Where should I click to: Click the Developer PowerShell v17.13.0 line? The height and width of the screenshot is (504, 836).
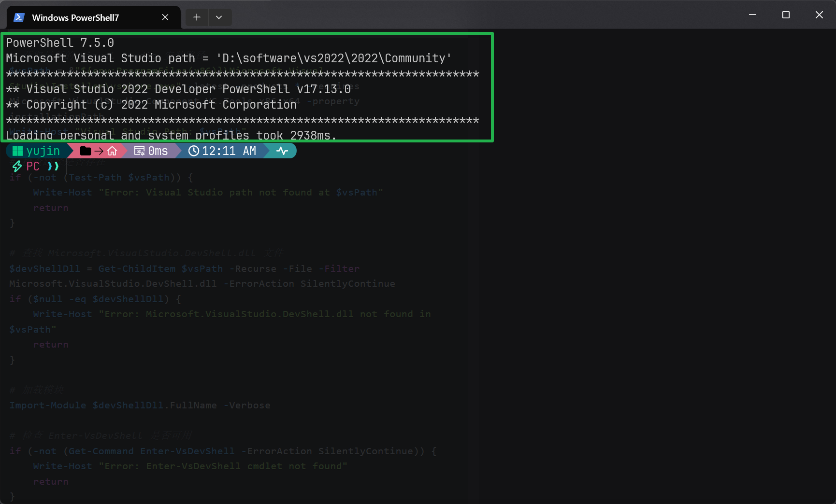[x=178, y=89]
